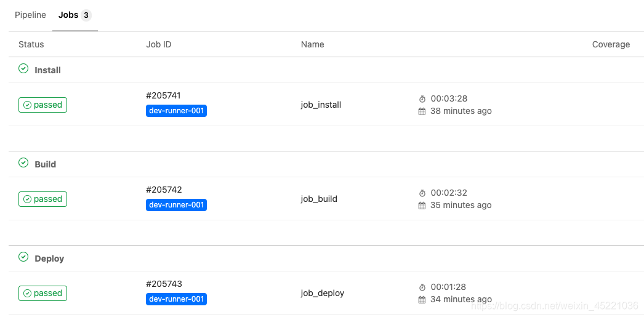The image size is (644, 317).
Task: Click stopwatch icon next to 00:02:32
Action: pyautogui.click(x=422, y=193)
